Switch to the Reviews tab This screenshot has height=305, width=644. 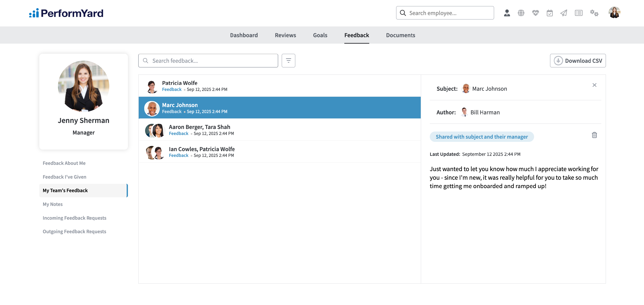pos(285,35)
